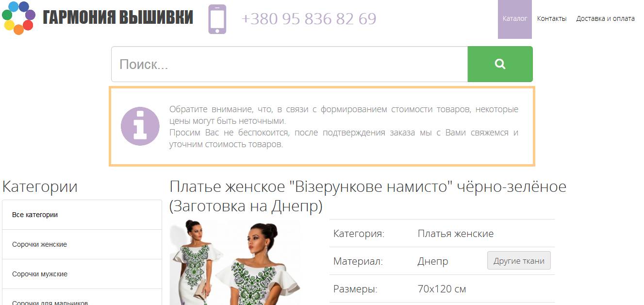The height and width of the screenshot is (305, 644).
Task: Click the colorful circles logo icon
Action: click(x=18, y=18)
